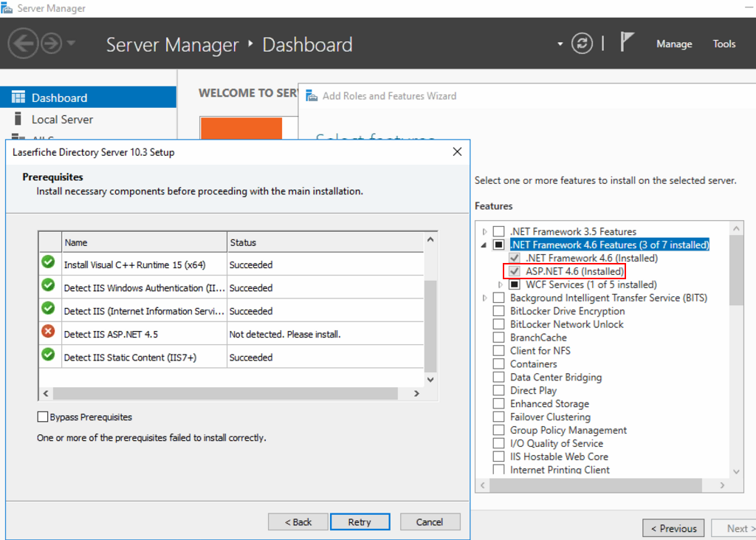Viewport: 756px width, 540px height.
Task: Click green check for Detect IIS Internet Information
Action: pos(48,308)
